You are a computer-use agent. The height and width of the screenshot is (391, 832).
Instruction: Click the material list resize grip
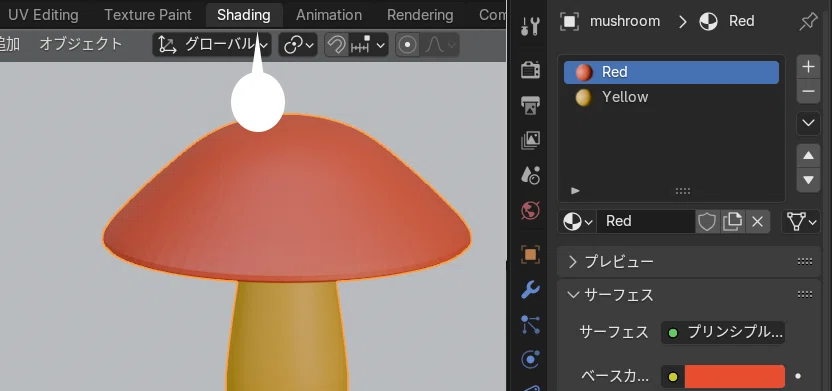point(682,191)
